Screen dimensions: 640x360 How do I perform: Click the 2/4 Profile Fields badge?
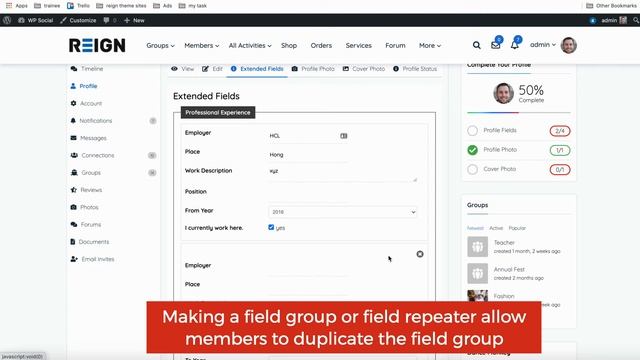(560, 131)
